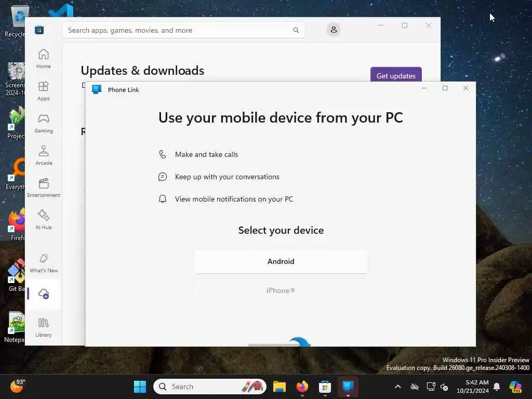532x399 pixels.
Task: Go to Gaming in Store sidebar
Action: pos(44,123)
